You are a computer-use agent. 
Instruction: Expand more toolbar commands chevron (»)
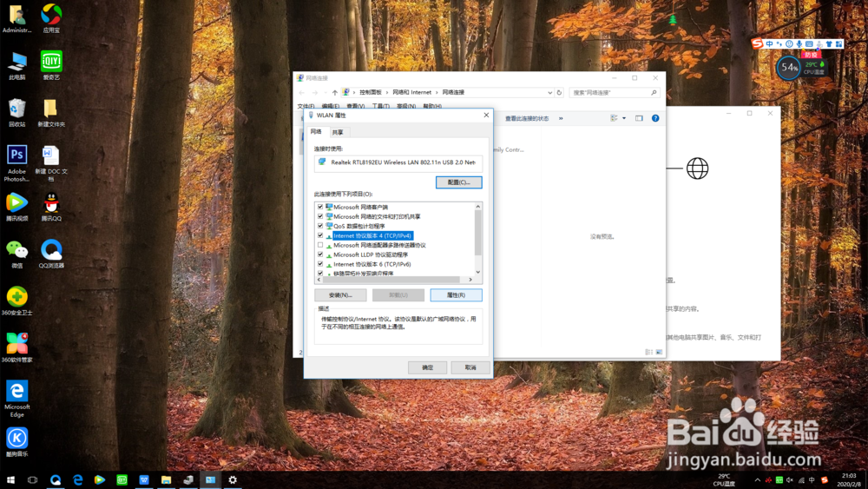(x=561, y=118)
